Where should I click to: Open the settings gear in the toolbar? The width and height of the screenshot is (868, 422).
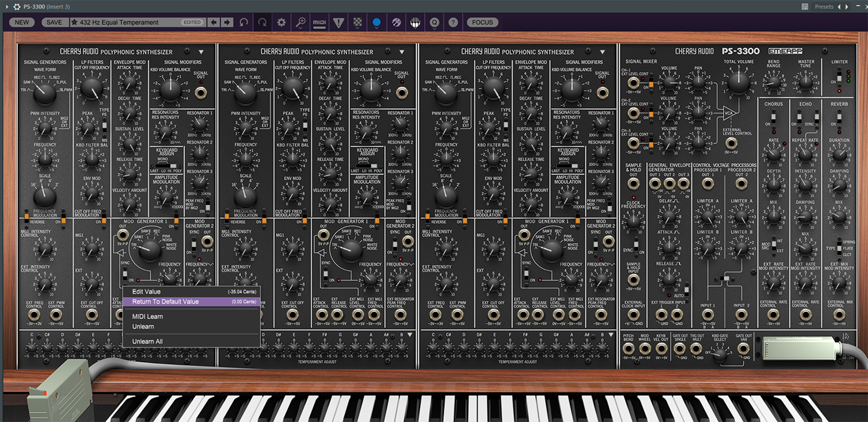(x=281, y=23)
